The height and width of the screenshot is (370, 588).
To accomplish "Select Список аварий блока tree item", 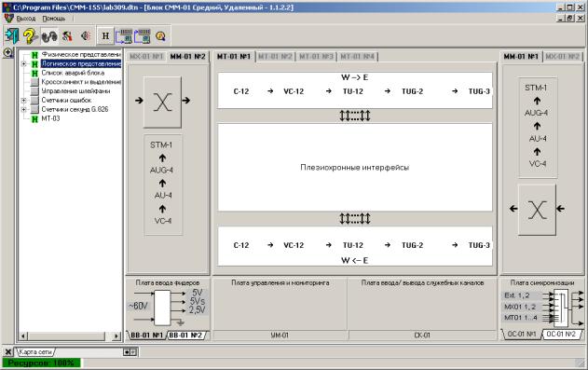I will pyautogui.click(x=73, y=73).
